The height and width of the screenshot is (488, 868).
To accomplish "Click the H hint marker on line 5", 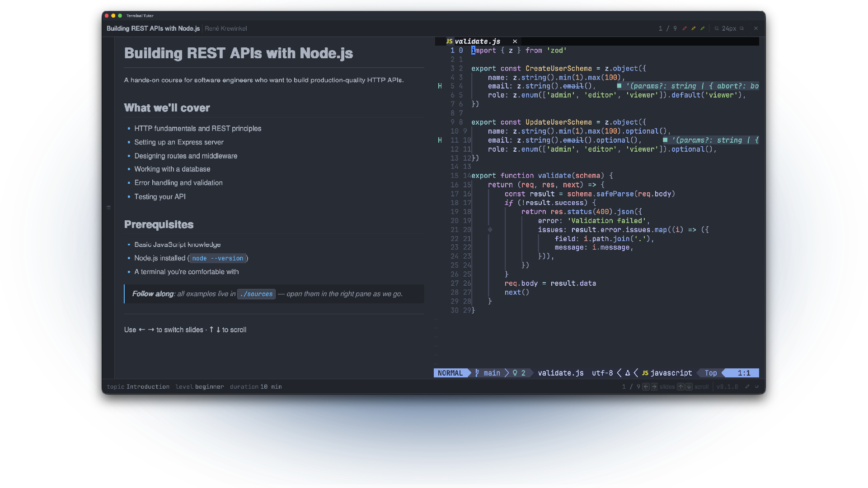I will click(440, 86).
